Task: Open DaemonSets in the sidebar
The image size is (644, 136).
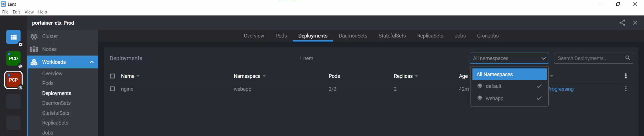Action: tap(56, 103)
